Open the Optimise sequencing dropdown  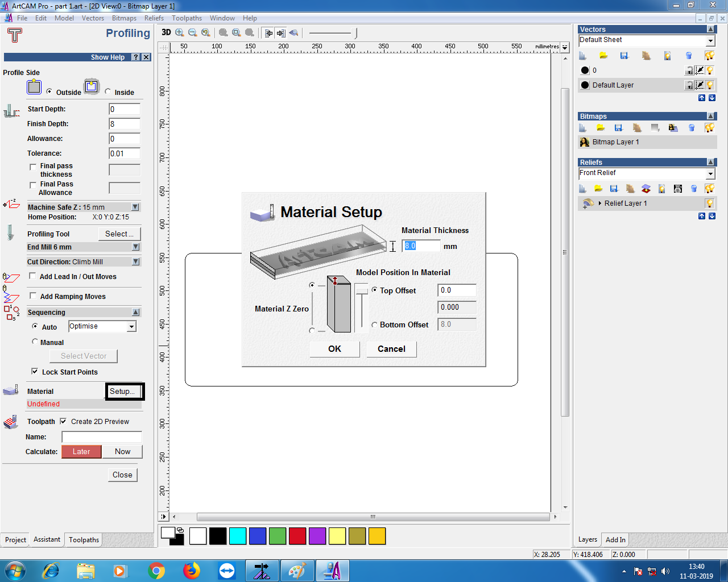[x=132, y=326]
